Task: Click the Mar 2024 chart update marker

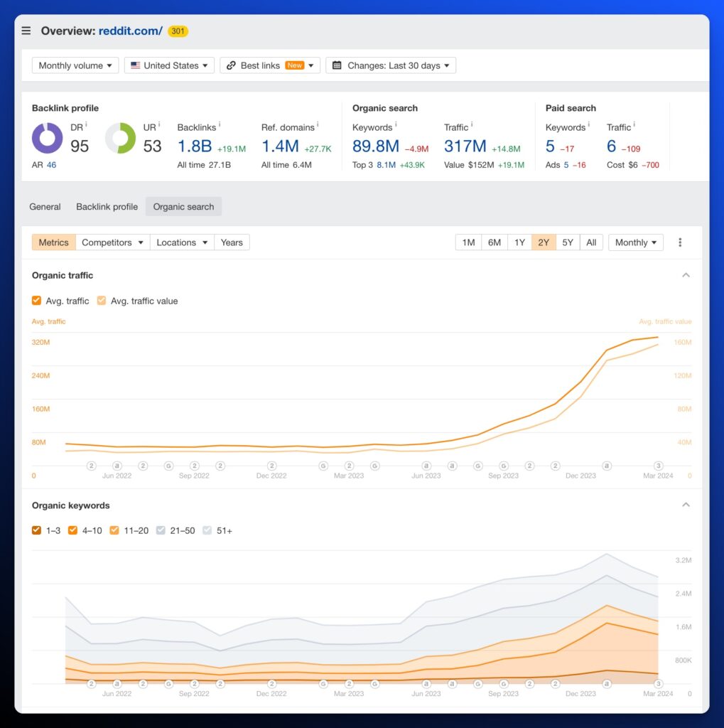Action: tap(658, 466)
